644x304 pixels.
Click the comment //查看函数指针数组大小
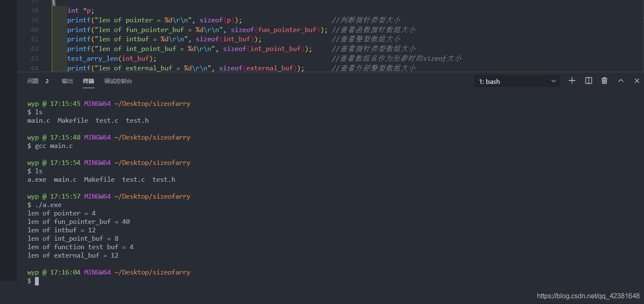point(374,30)
